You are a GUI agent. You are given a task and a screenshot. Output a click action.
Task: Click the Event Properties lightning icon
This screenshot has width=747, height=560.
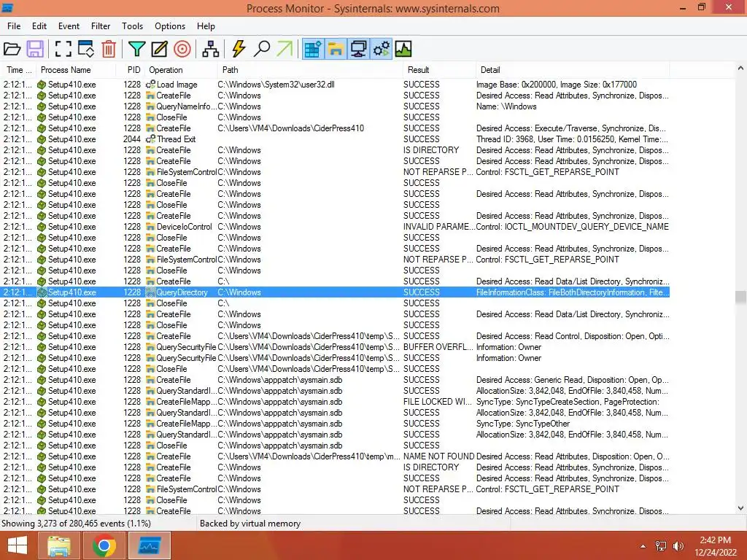[x=239, y=49]
